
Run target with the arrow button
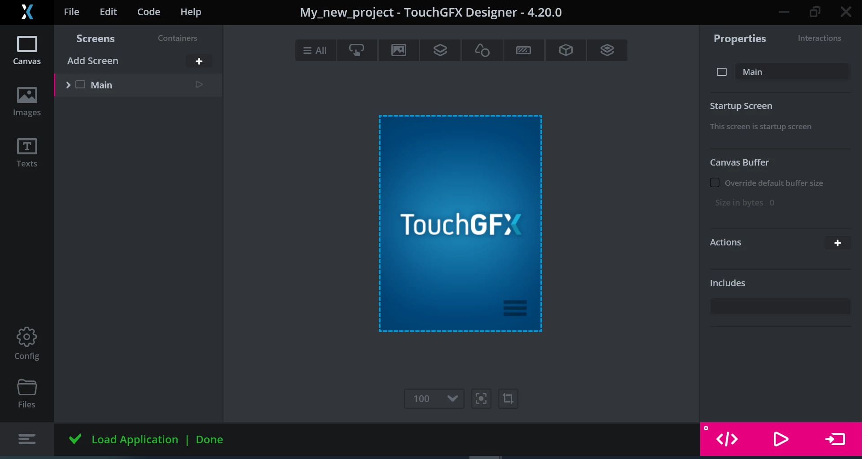(x=835, y=439)
